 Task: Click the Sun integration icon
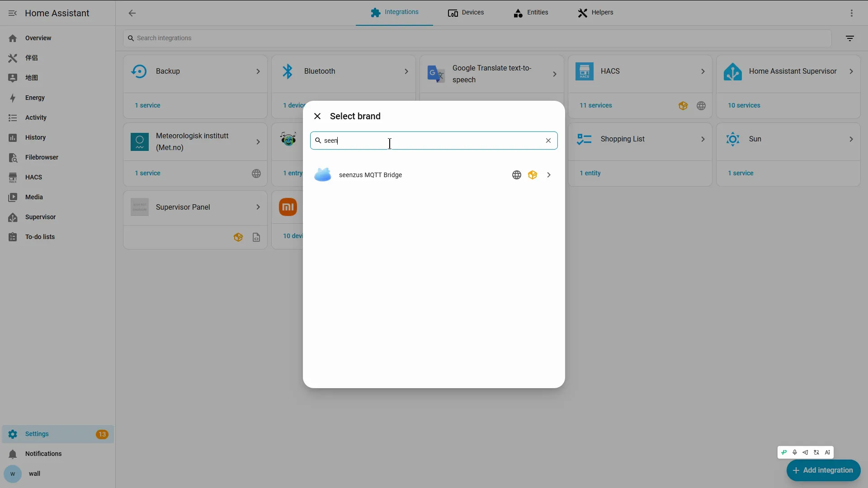pos(733,139)
